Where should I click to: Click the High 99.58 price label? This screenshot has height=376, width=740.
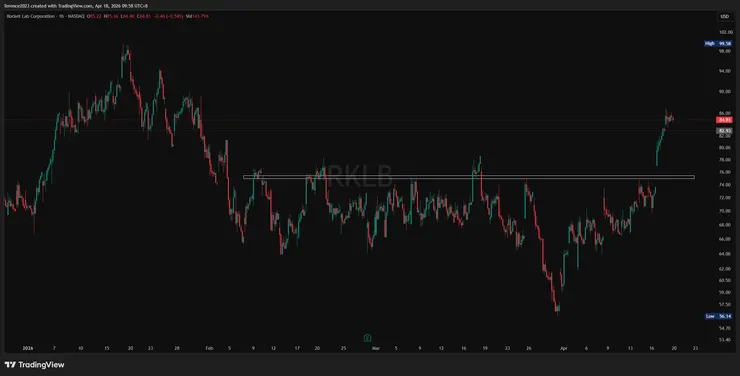click(x=718, y=43)
